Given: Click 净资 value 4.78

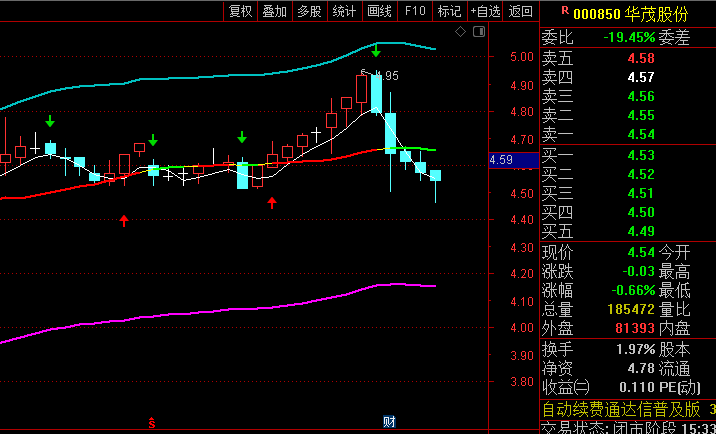Looking at the screenshot, I should tap(641, 369).
